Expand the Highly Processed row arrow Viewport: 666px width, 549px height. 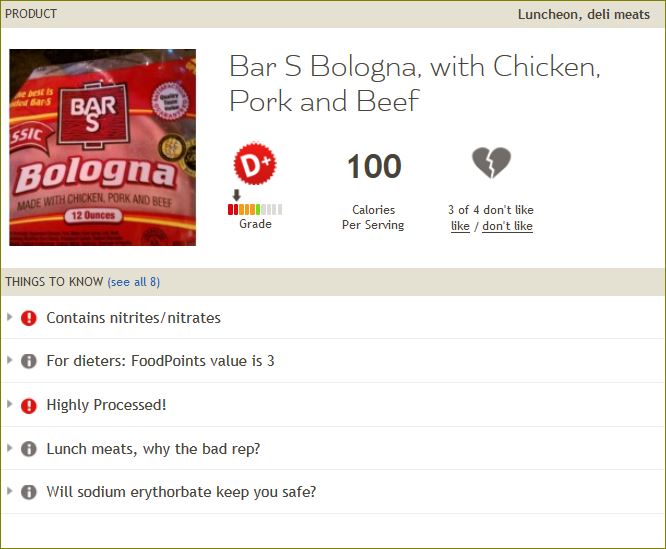[x=10, y=404]
